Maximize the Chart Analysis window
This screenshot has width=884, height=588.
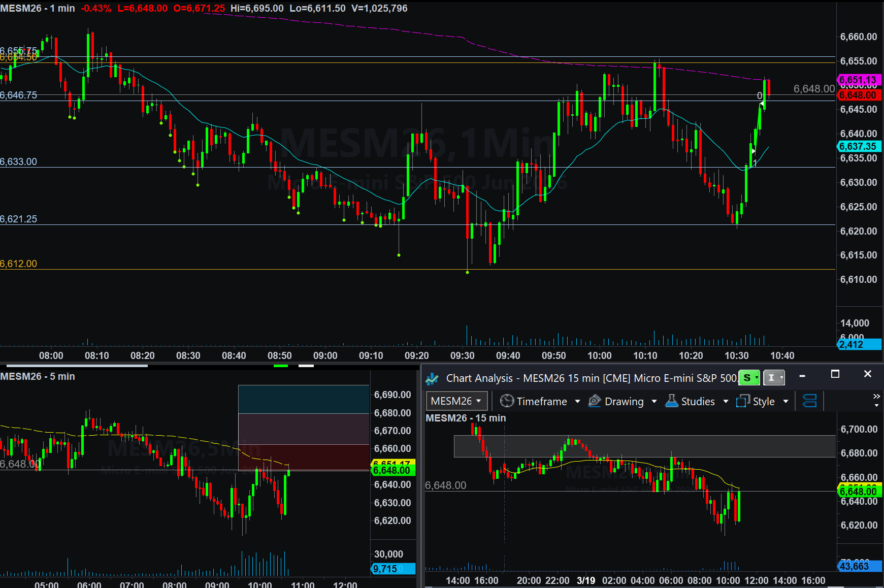pos(835,374)
